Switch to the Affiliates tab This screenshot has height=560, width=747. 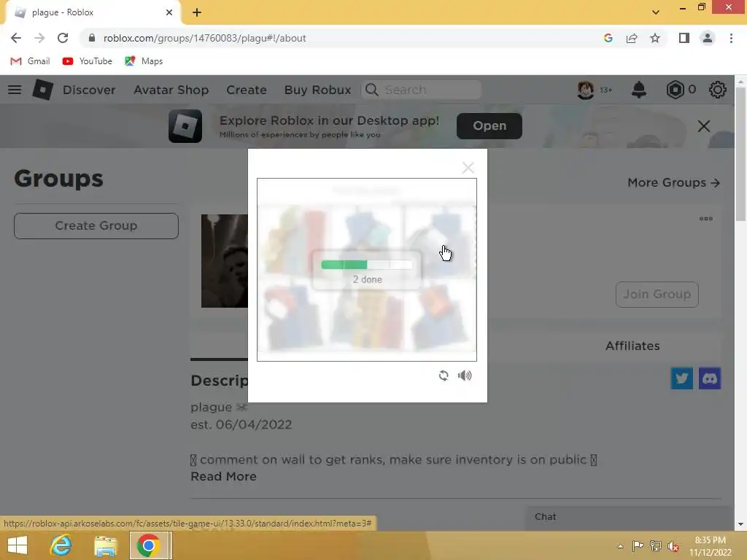click(632, 346)
